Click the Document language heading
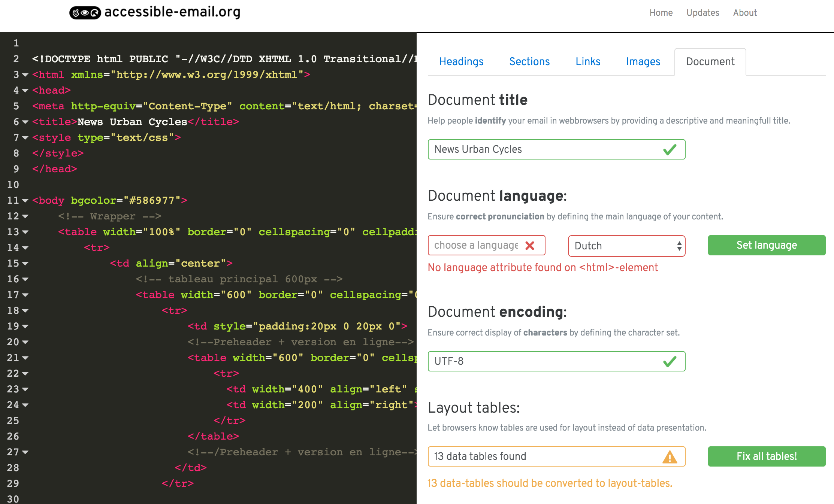834x504 pixels. click(498, 196)
